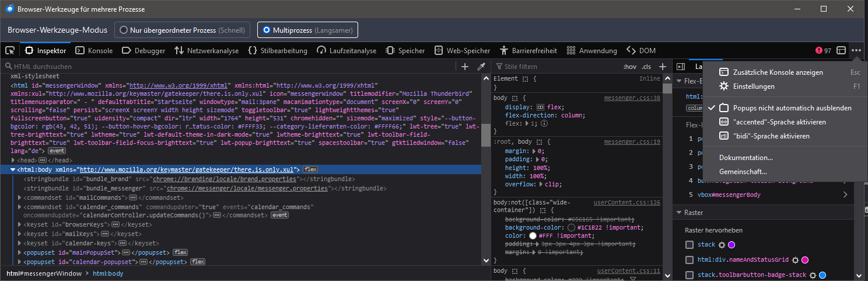Click the eyedropper color picker icon

(481, 67)
